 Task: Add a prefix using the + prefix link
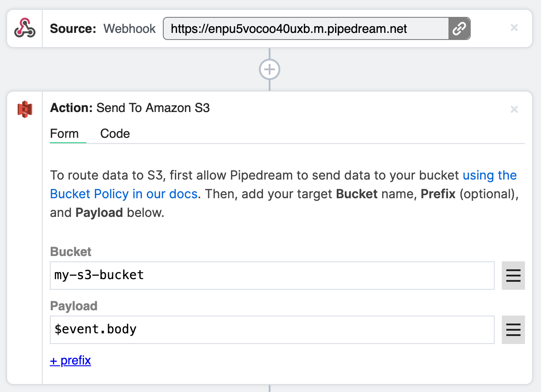coord(70,360)
